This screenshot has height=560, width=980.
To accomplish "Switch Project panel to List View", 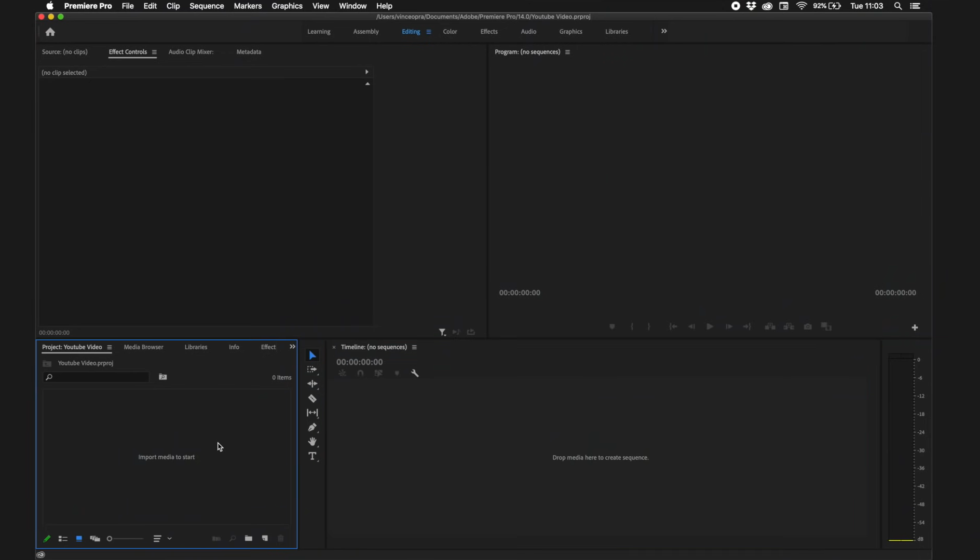I will click(63, 539).
